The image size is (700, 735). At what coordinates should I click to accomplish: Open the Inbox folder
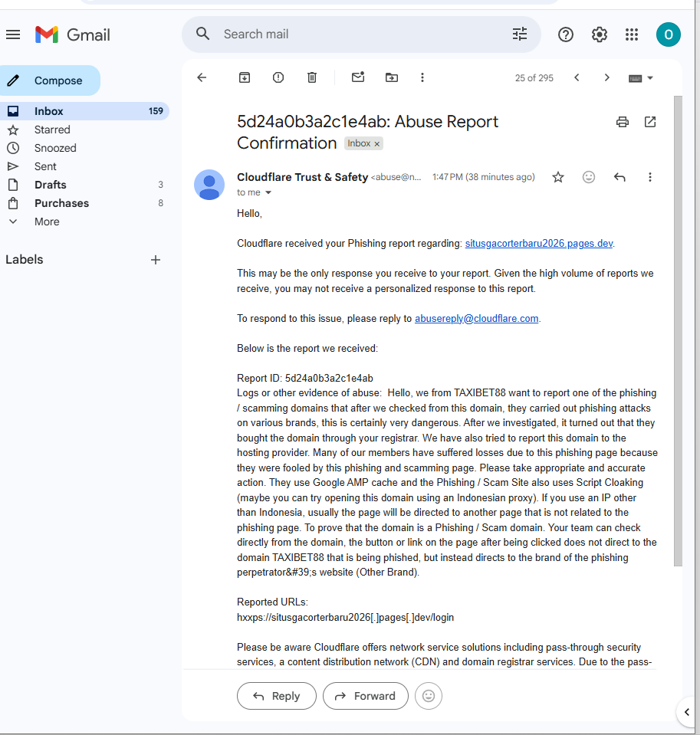click(x=84, y=111)
